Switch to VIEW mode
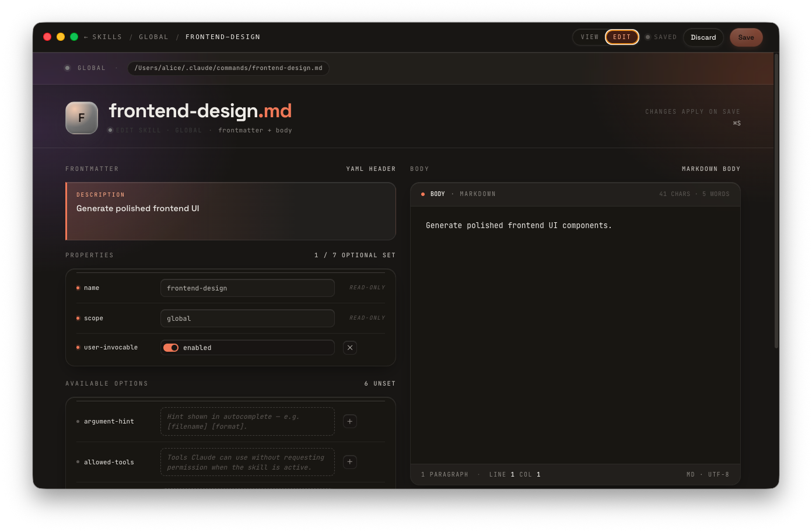Viewport: 812px width, 532px height. click(x=590, y=37)
